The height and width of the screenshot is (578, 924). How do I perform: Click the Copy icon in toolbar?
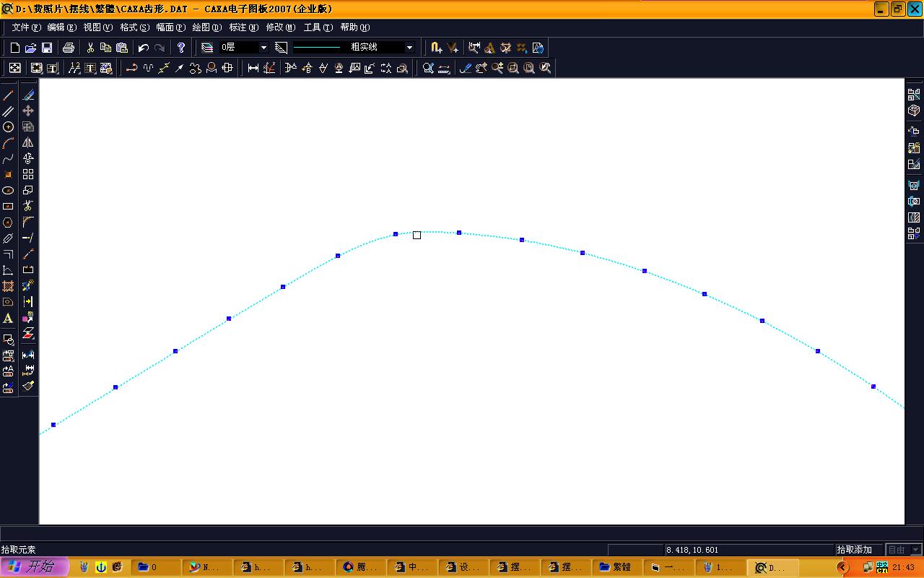[106, 48]
